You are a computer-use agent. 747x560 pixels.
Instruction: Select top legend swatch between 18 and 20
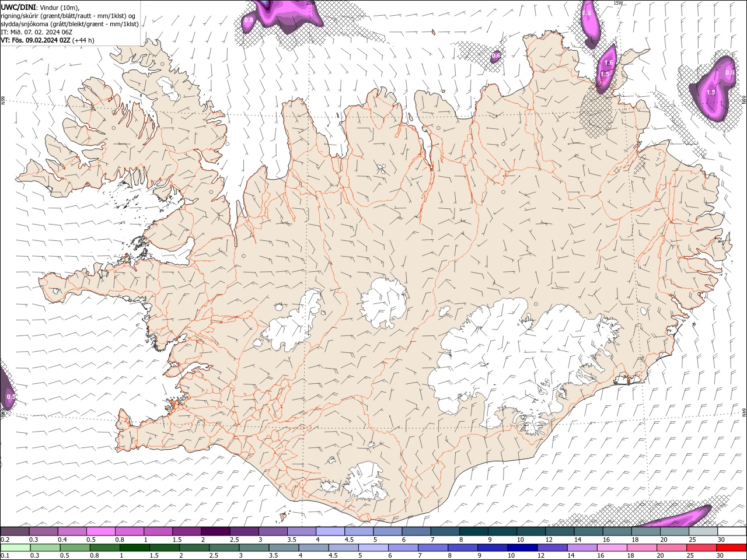646,531
